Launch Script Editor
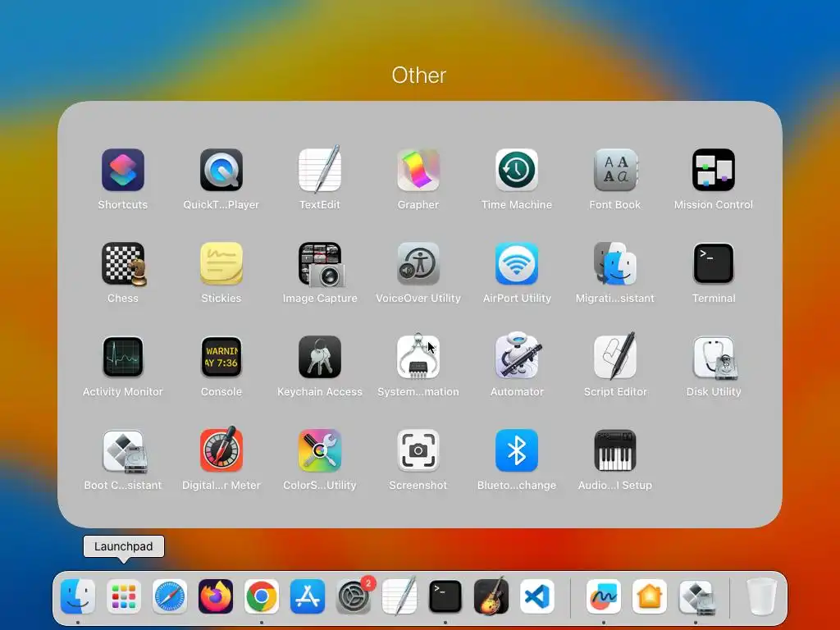Image resolution: width=840 pixels, height=630 pixels. tap(615, 356)
